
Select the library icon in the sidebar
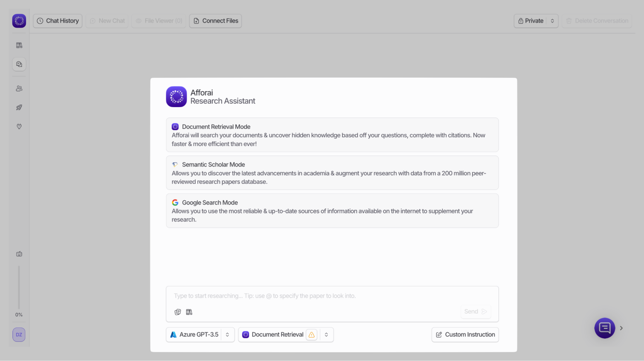click(19, 45)
